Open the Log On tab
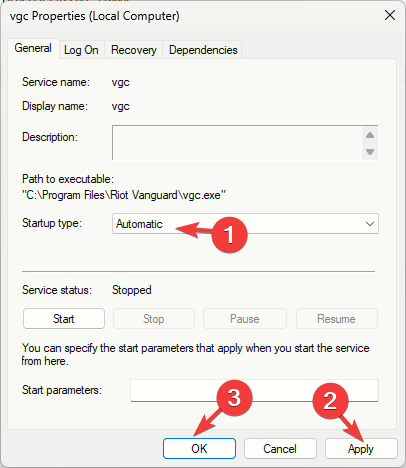 click(x=81, y=50)
